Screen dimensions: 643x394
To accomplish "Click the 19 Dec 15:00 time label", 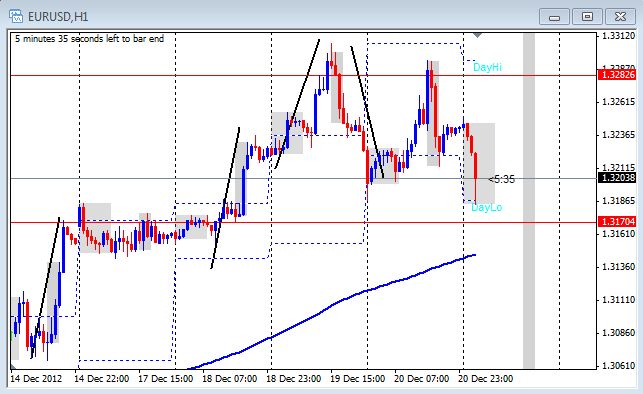I will [357, 378].
